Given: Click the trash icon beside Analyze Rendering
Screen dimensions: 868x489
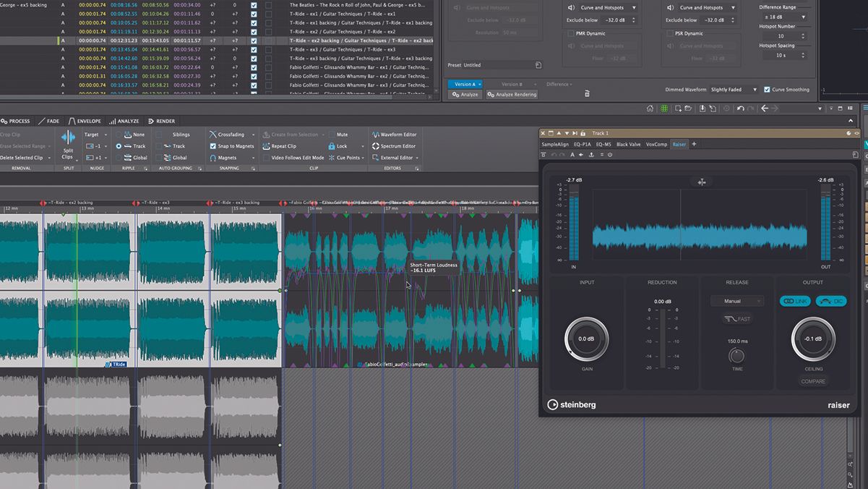Looking at the screenshot, I should pos(587,94).
